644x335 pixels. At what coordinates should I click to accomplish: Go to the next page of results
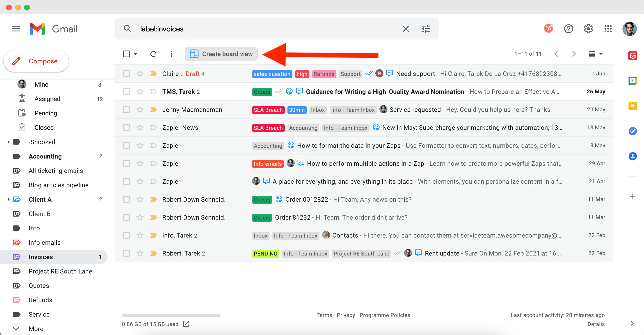574,54
